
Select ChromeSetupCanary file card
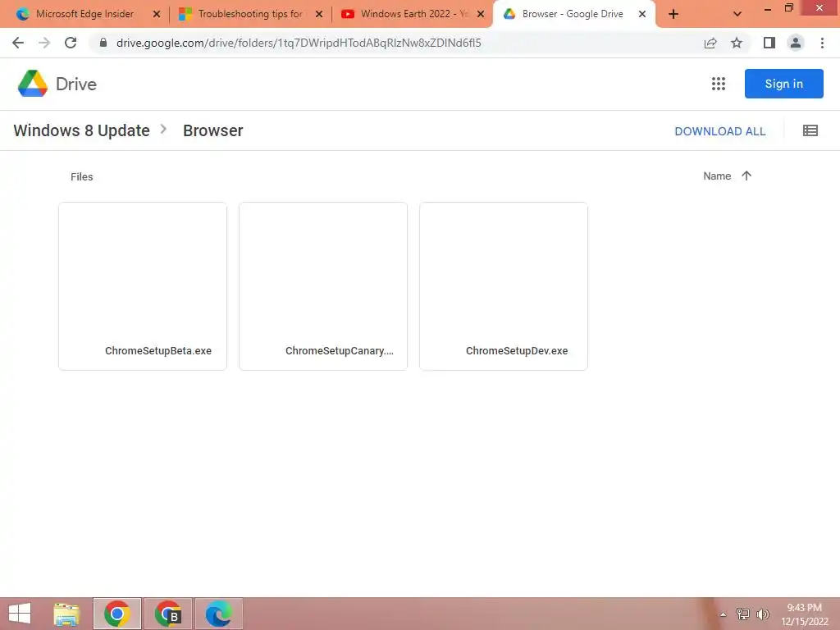click(323, 286)
